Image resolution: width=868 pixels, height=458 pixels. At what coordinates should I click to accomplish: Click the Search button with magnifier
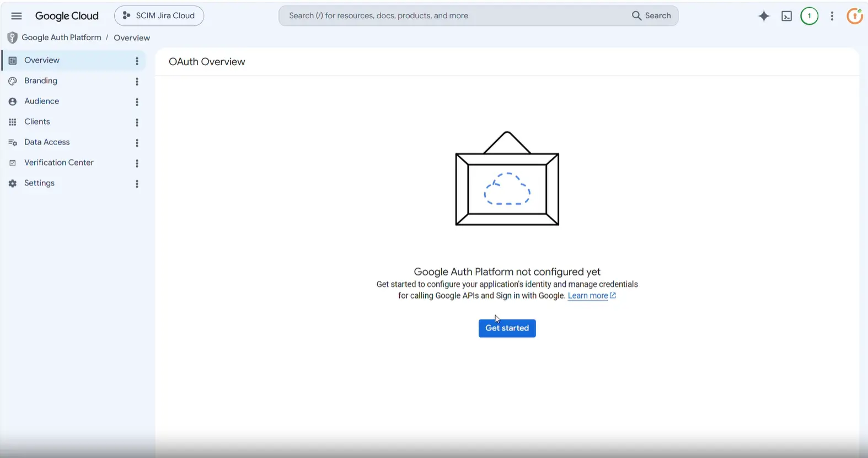[x=651, y=15]
